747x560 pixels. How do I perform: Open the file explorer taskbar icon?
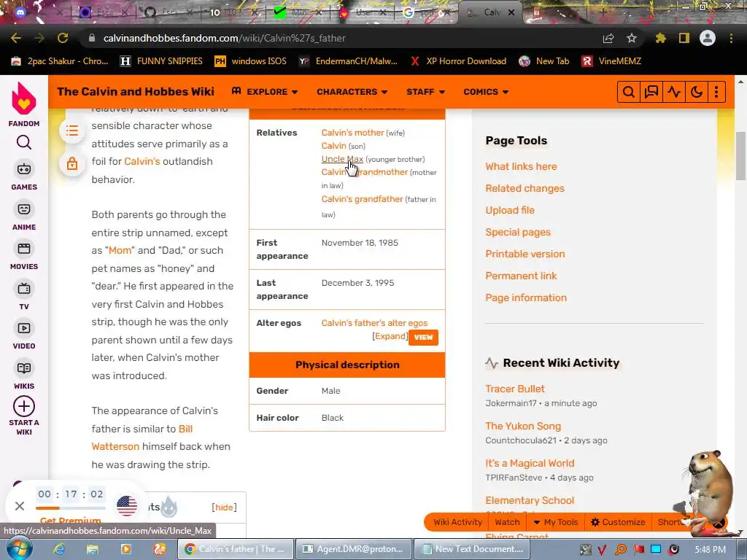pos(93,549)
